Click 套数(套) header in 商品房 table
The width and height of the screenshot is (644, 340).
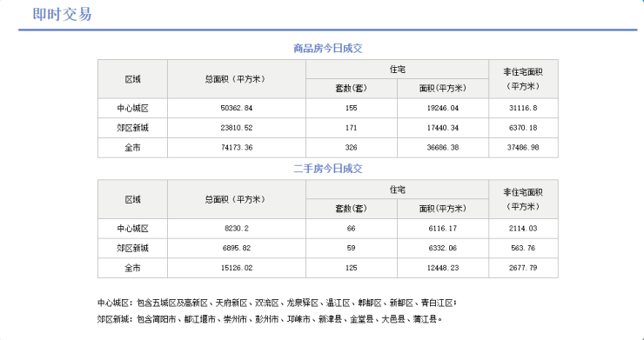pos(352,89)
